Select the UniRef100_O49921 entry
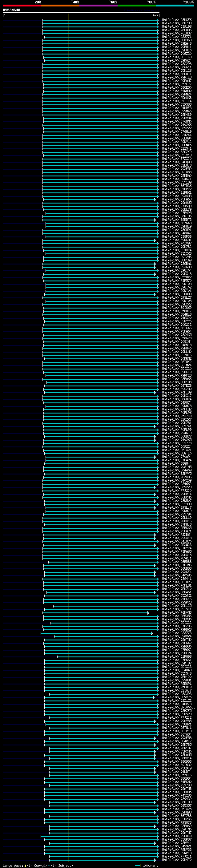This screenshot has height=868, width=197. 177,846
